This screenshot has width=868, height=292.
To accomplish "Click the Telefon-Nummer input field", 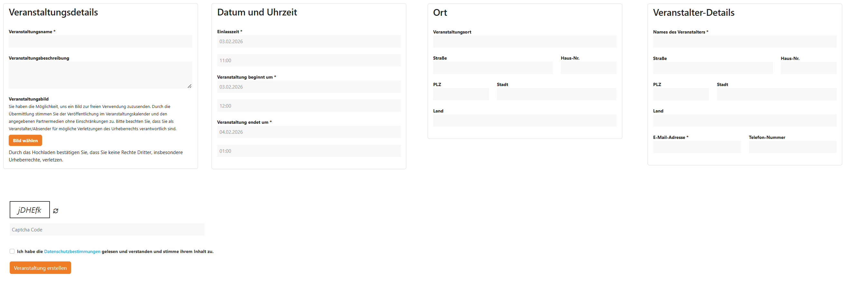I will pyautogui.click(x=793, y=147).
